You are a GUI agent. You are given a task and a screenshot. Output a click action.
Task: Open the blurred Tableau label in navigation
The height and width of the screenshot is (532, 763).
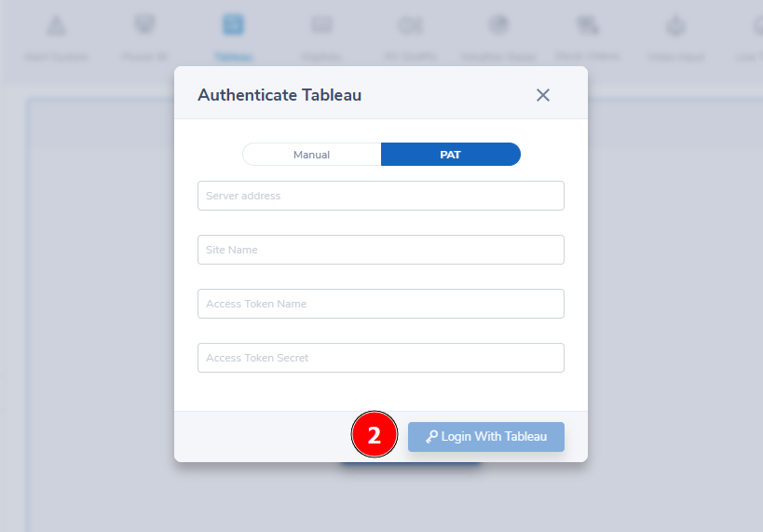point(234,57)
